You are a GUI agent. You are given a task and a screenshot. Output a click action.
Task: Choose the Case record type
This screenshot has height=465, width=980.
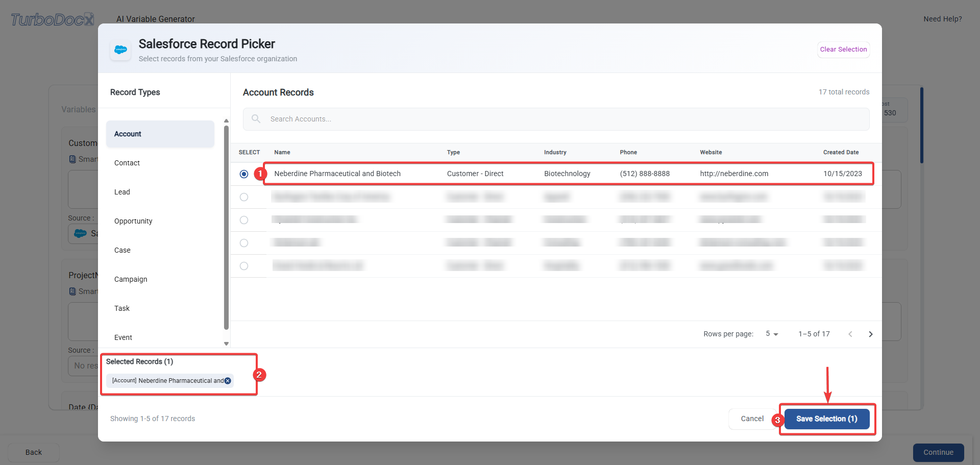(160, 250)
